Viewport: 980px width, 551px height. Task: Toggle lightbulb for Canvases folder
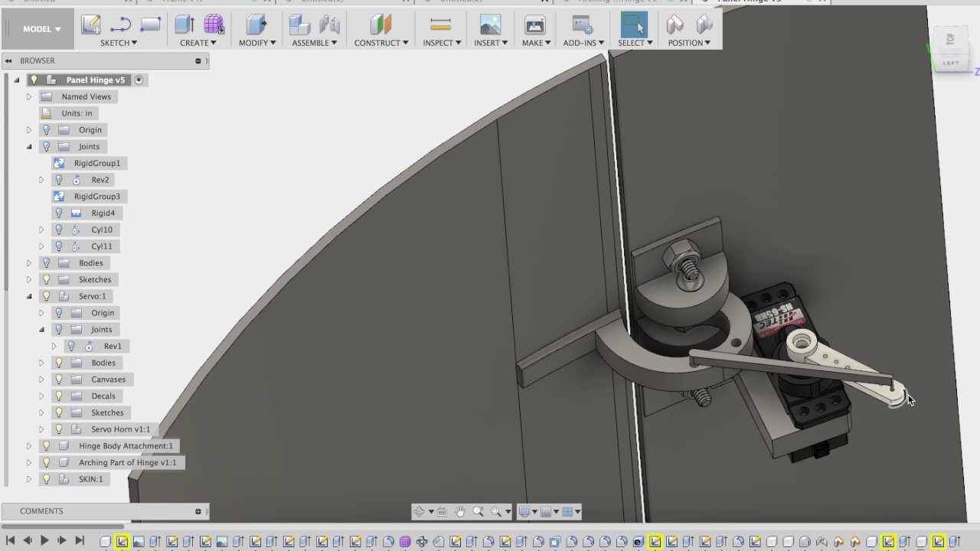pos(59,380)
